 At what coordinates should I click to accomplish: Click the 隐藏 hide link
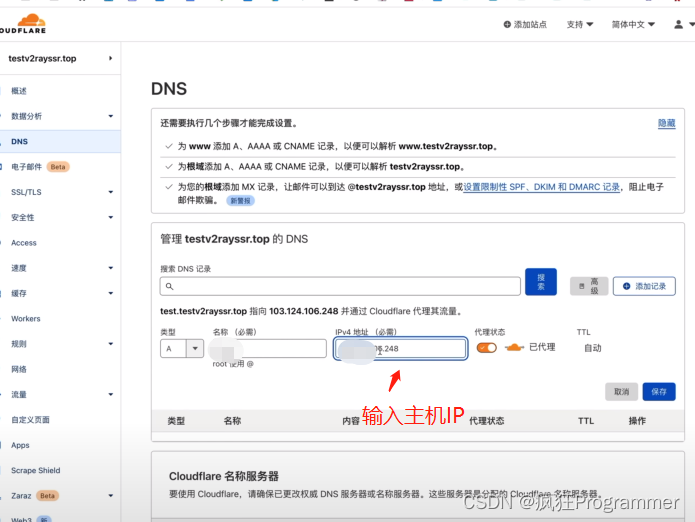(666, 123)
